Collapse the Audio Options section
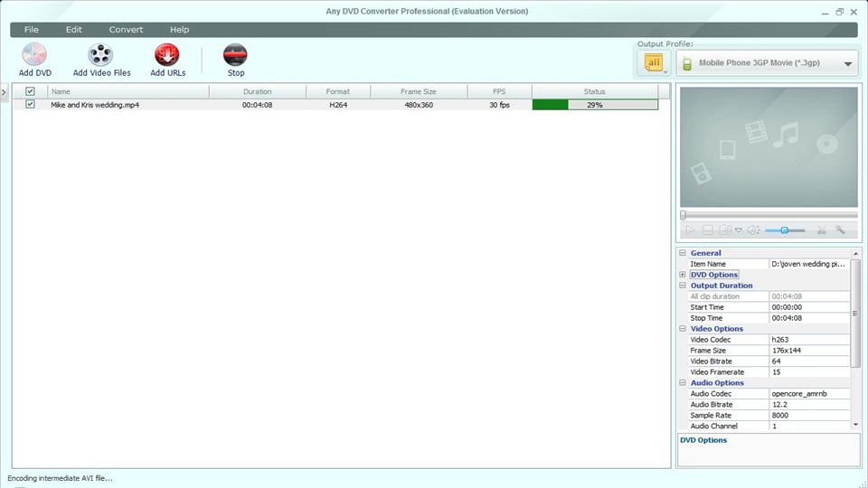The height and width of the screenshot is (488, 868). [x=683, y=383]
